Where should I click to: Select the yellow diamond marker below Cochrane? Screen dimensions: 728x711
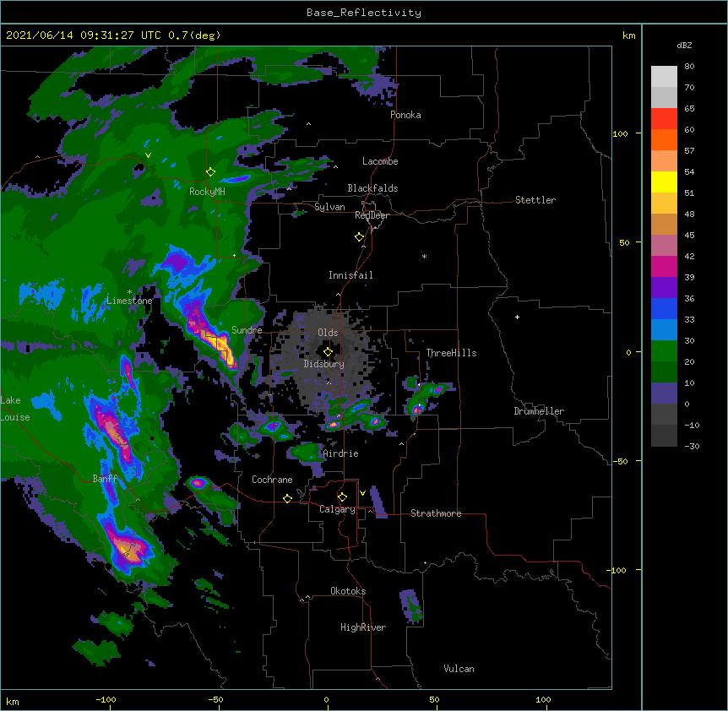pyautogui.click(x=287, y=498)
